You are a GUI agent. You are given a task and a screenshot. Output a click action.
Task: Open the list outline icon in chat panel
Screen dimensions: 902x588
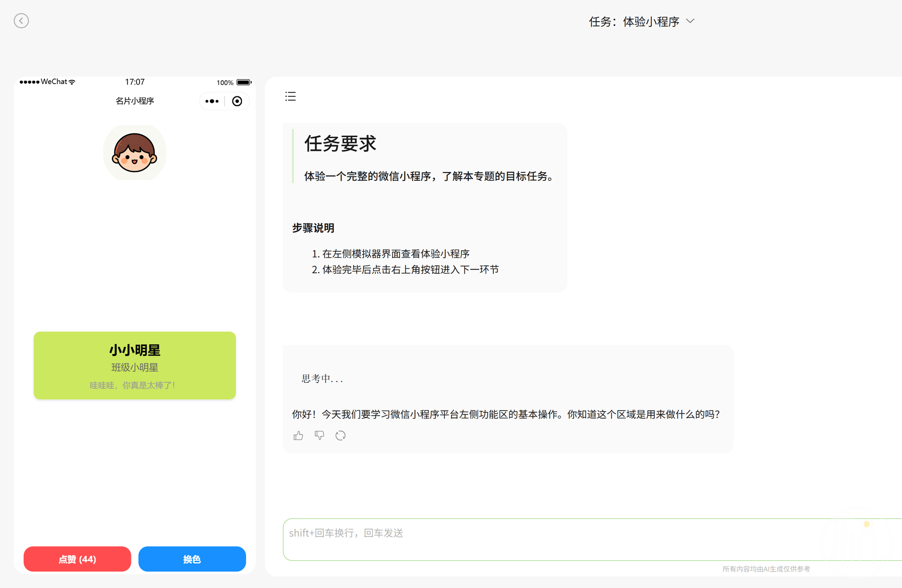[290, 96]
